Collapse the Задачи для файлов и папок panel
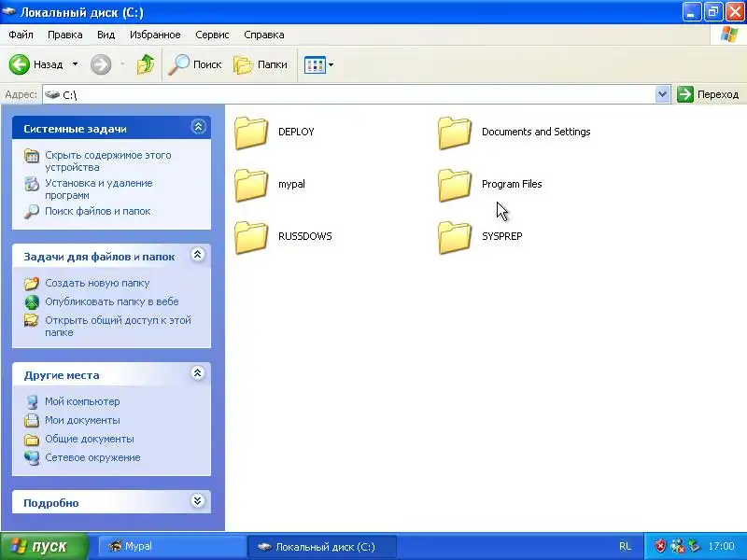747x560 pixels. coord(198,255)
